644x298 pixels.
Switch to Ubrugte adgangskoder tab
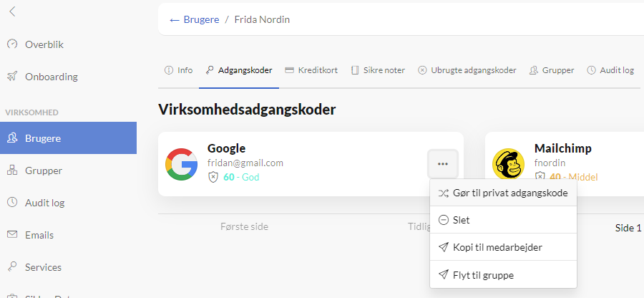(467, 70)
